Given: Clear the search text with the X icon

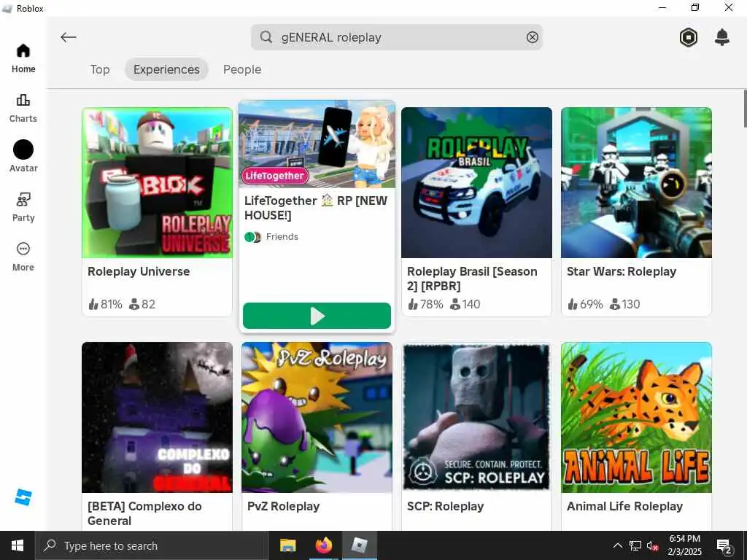Looking at the screenshot, I should tap(532, 37).
